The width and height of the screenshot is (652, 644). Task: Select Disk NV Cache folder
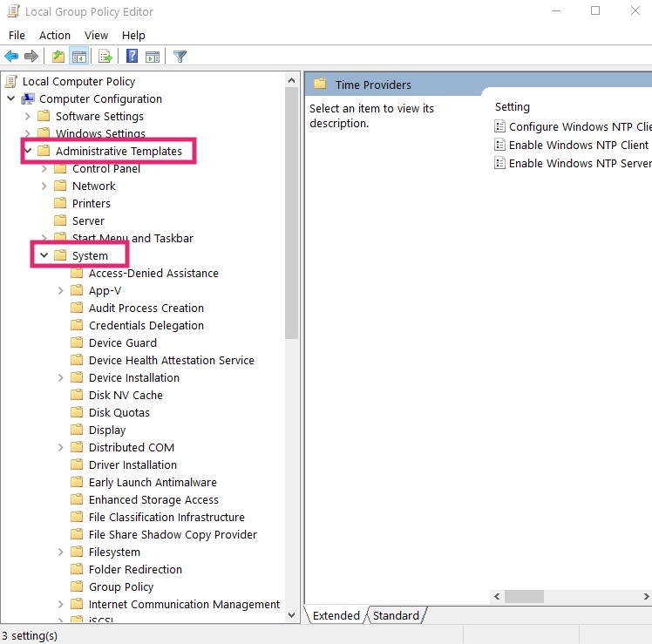(126, 395)
